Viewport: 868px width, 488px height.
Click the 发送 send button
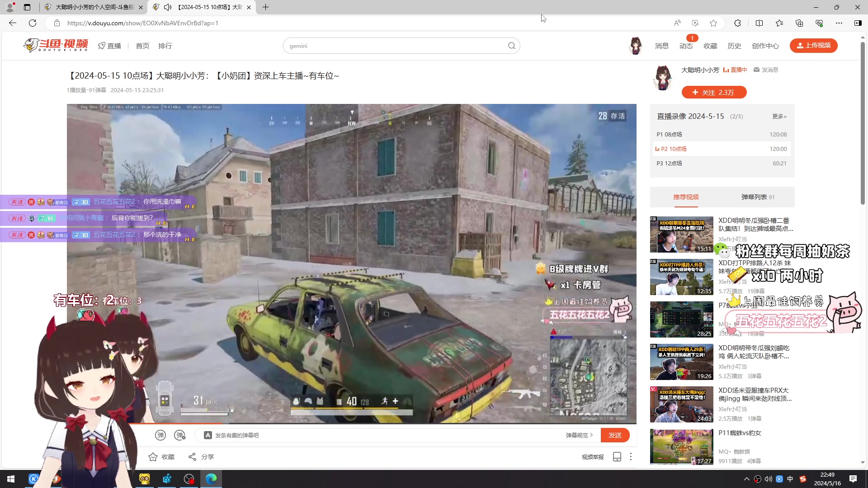point(615,435)
